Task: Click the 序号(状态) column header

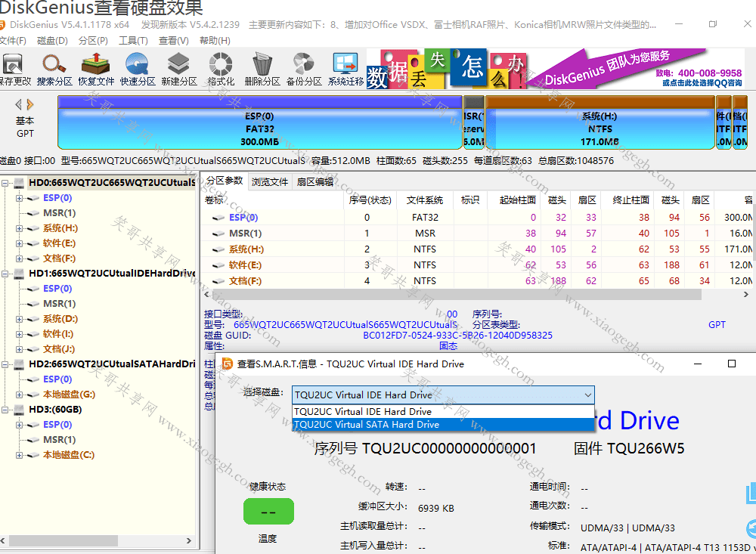Action: tap(370, 200)
